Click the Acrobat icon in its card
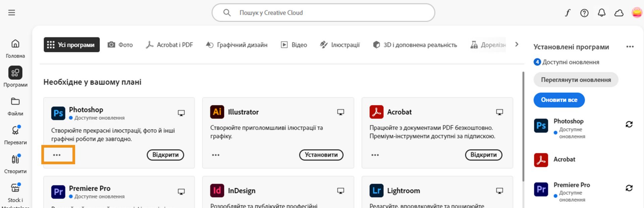The height and width of the screenshot is (208, 644). pyautogui.click(x=376, y=112)
